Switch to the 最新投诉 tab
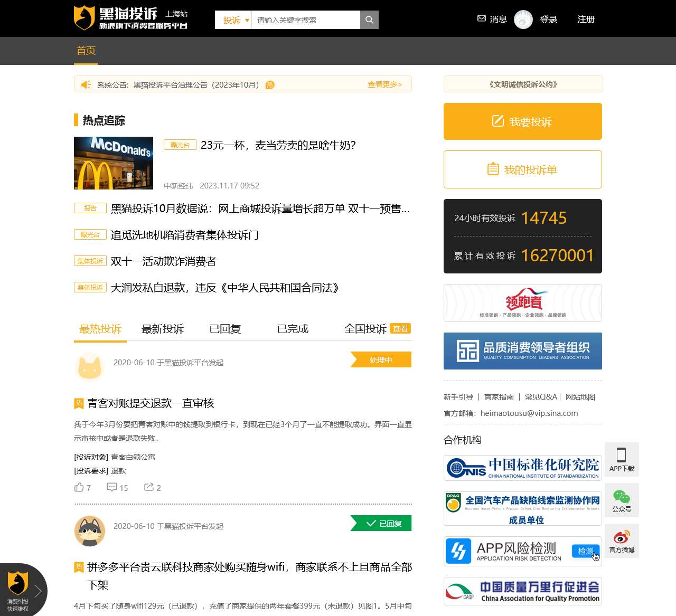Screen dimensions: 676x616 pos(163,329)
